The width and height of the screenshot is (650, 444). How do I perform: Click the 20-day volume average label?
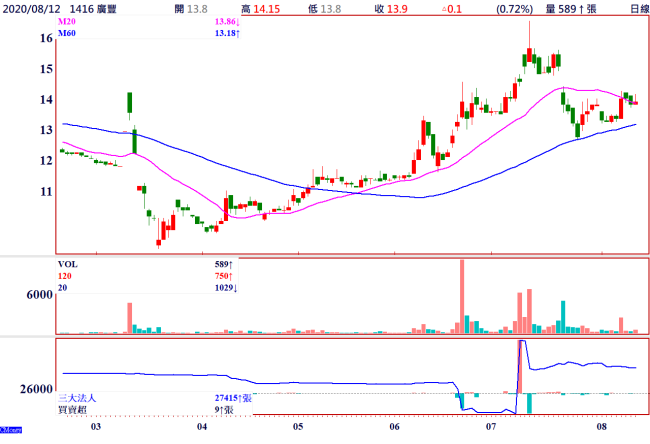[x=63, y=288]
